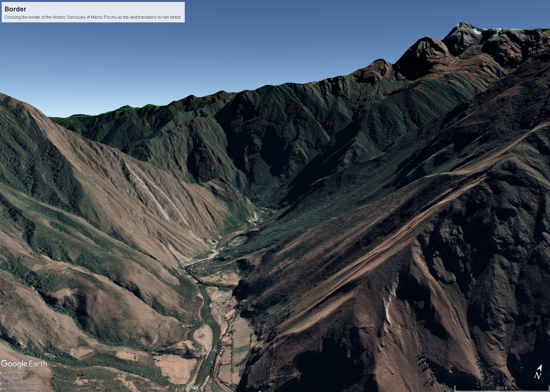Viewport: 550px width, 392px height.
Task: Open photo marker on the tree-lined farm path
Action: (x=234, y=338)
